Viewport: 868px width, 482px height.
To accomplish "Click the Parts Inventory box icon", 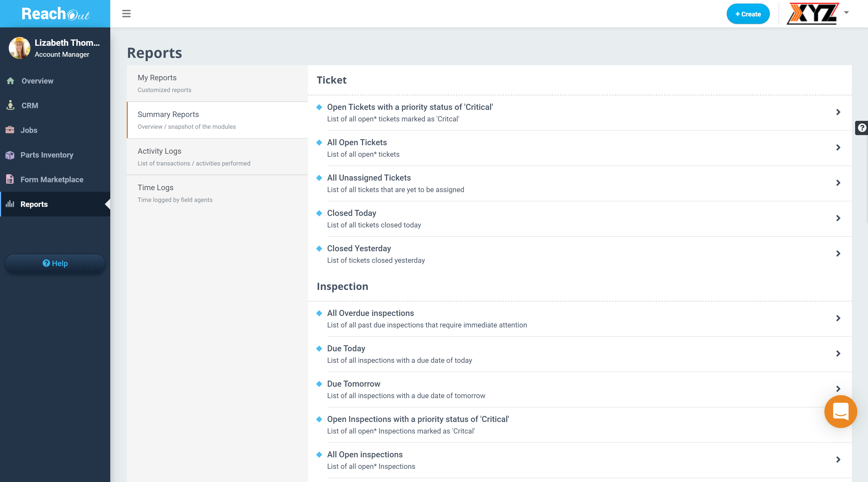I will pyautogui.click(x=10, y=155).
